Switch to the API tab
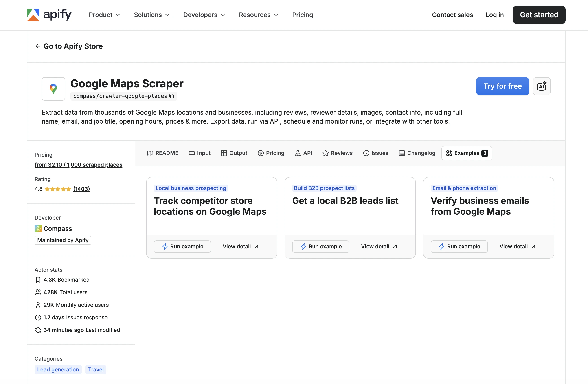This screenshot has width=588, height=384. [x=303, y=153]
